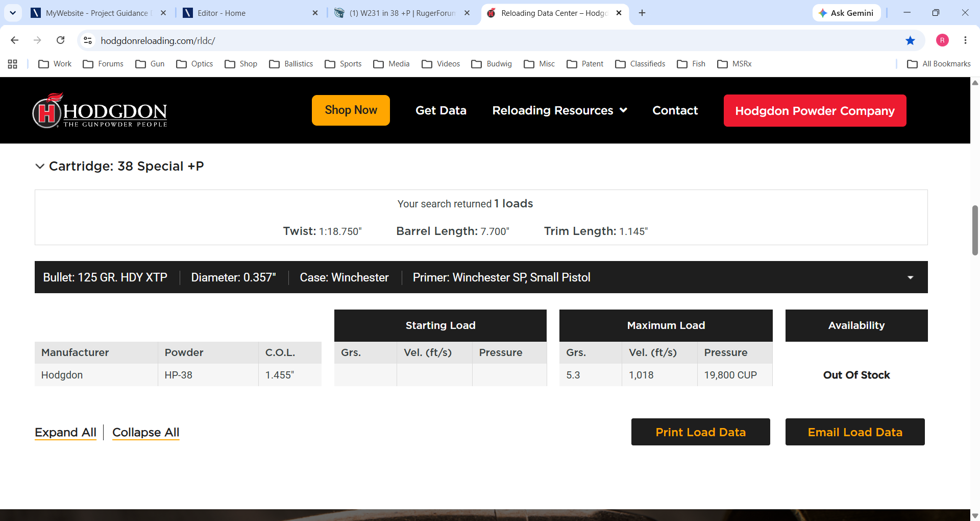
Task: Open the Gun bookmarks folder
Action: click(x=150, y=64)
